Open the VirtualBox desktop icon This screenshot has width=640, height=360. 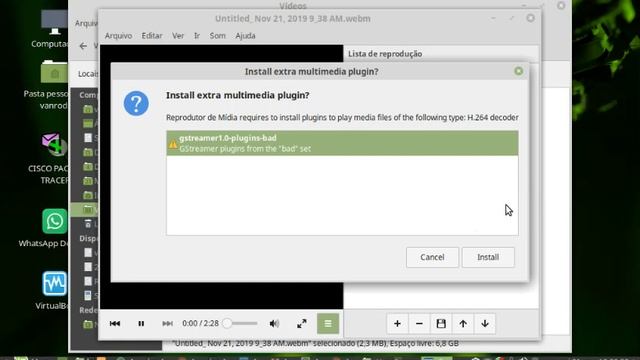click(54, 284)
